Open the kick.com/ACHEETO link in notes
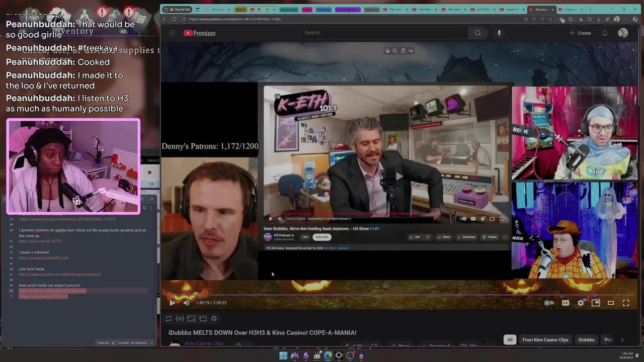 click(40, 241)
